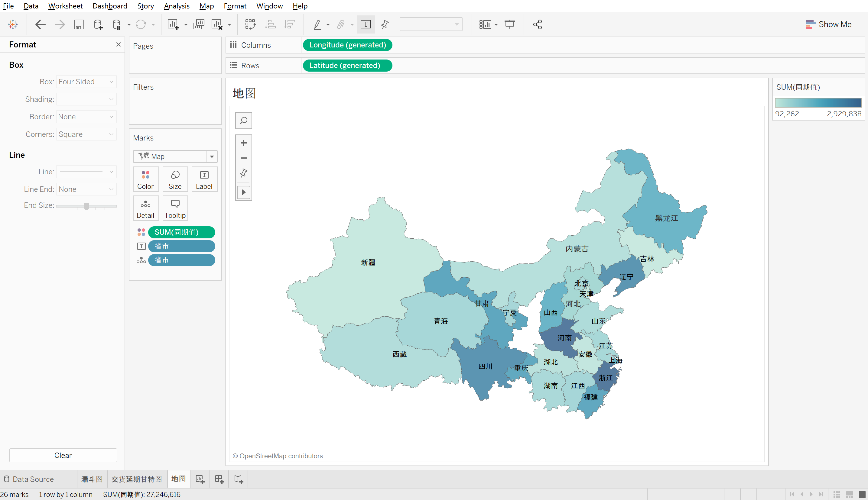This screenshot has height=500, width=868.
Task: Click the Swap rows and columns icon
Action: tap(250, 24)
